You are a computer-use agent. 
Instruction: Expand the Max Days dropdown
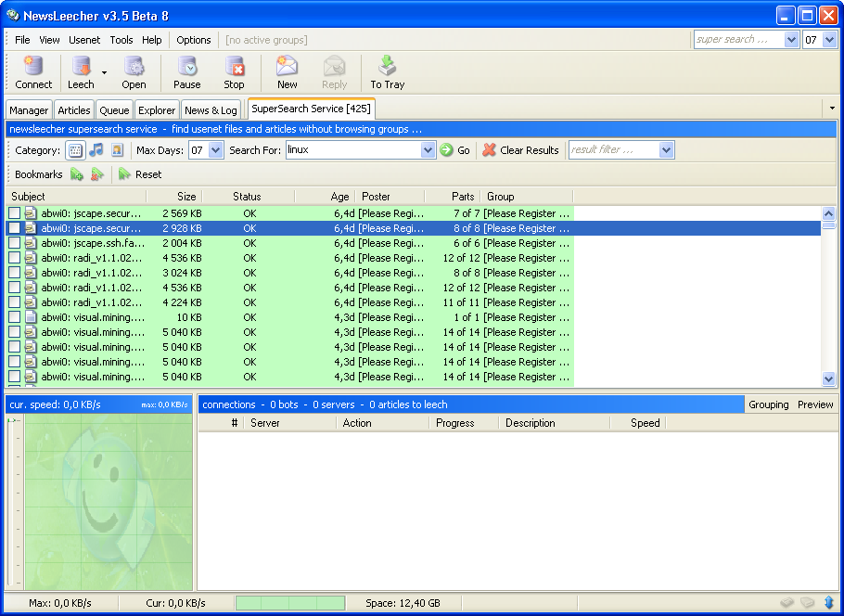[x=216, y=150]
